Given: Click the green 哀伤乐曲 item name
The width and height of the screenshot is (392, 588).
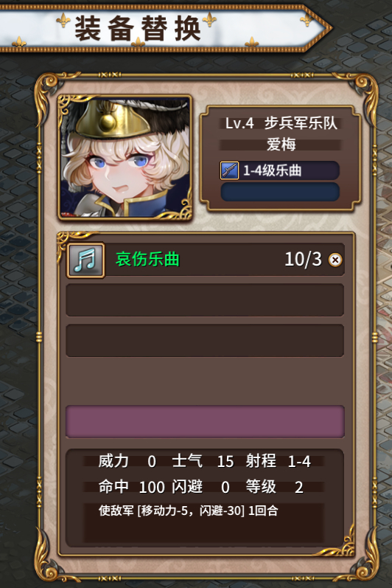Looking at the screenshot, I should (147, 259).
